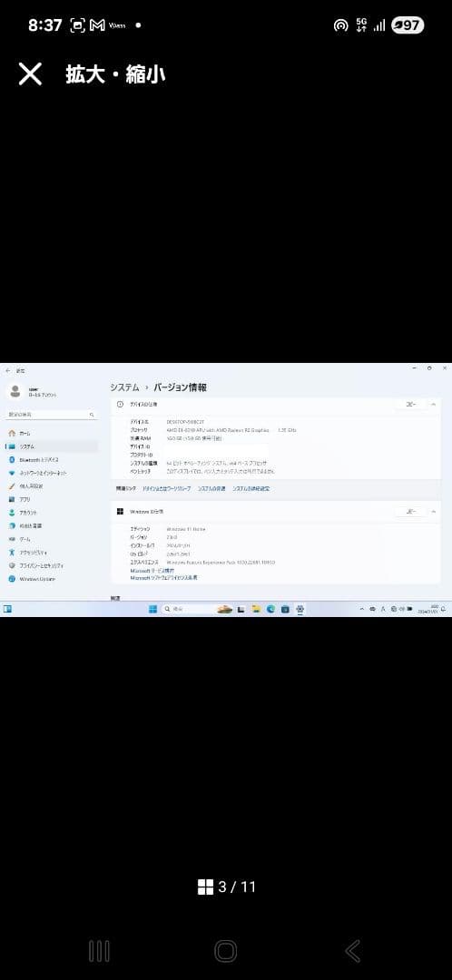Click コピー in the Windows の仕様 section

click(410, 511)
